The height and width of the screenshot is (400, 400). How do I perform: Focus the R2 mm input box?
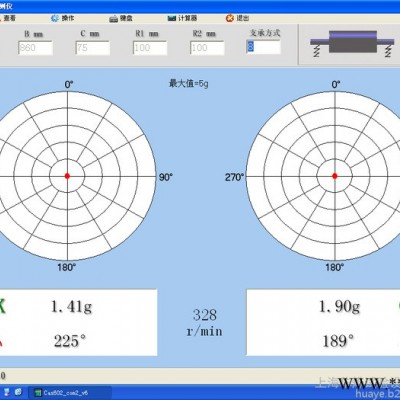coord(207,48)
